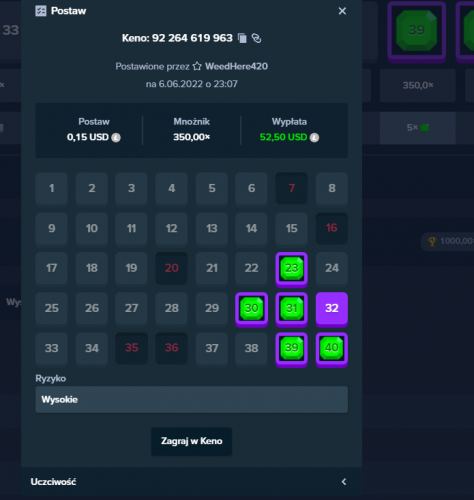Click the Postaw bet slip icon
The height and width of the screenshot is (500, 474).
(41, 11)
